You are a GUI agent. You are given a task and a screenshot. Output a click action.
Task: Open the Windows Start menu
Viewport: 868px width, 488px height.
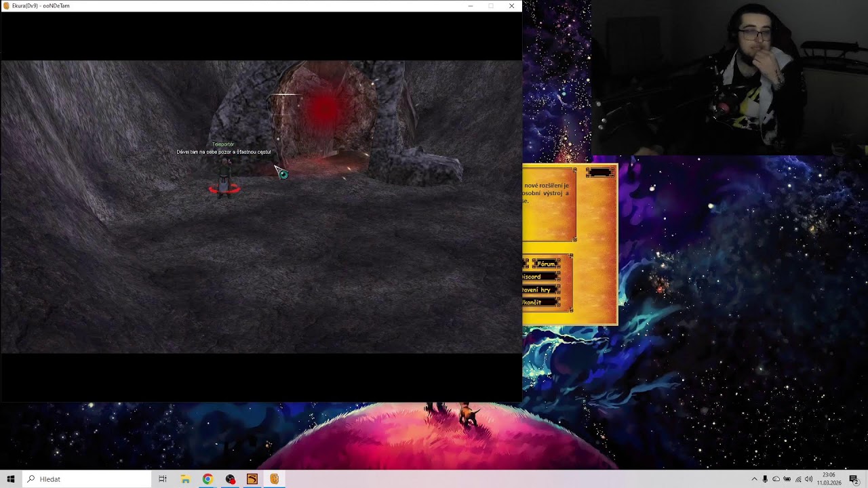(11, 479)
